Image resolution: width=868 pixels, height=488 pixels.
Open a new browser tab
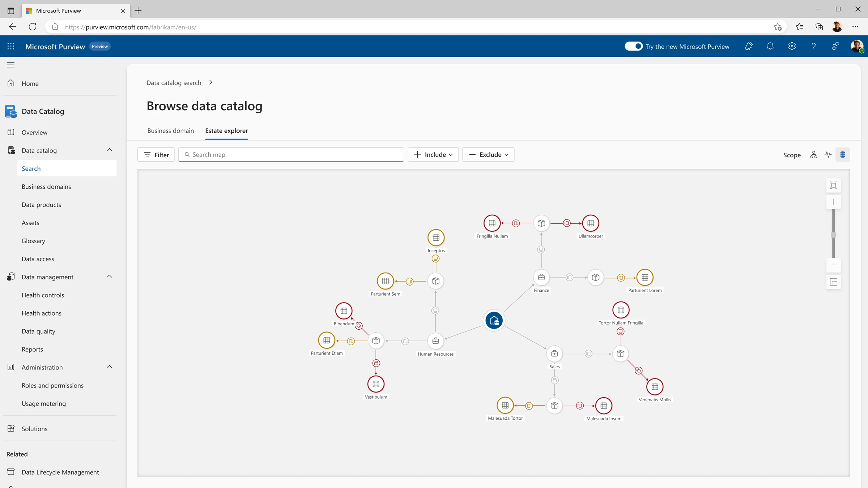click(138, 11)
